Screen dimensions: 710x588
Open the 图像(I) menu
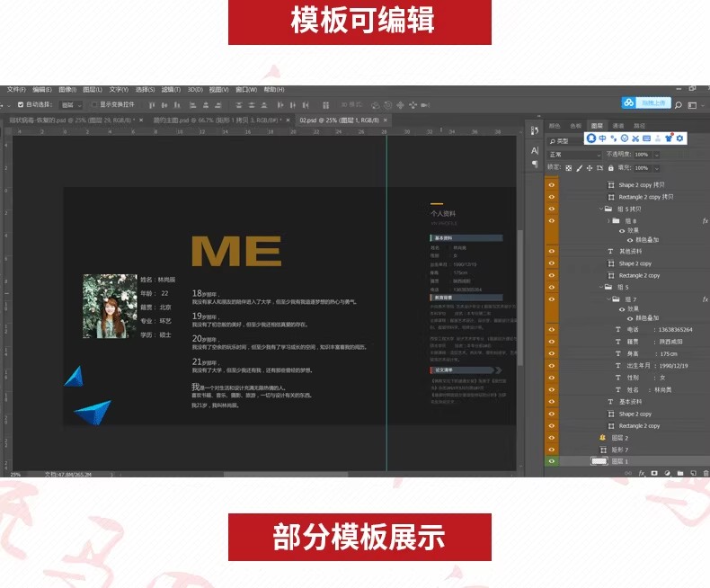click(x=67, y=90)
